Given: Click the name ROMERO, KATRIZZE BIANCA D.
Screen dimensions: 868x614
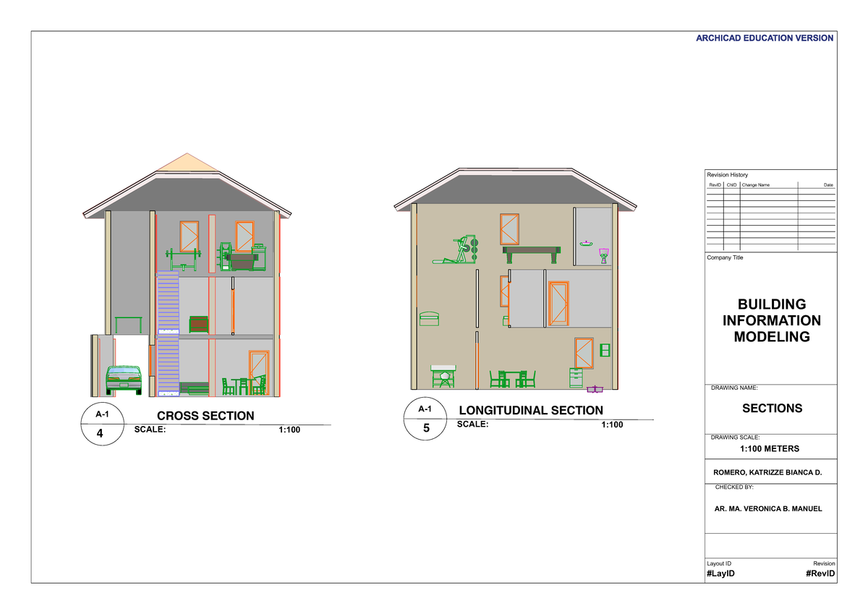Looking at the screenshot, I should tap(767, 473).
